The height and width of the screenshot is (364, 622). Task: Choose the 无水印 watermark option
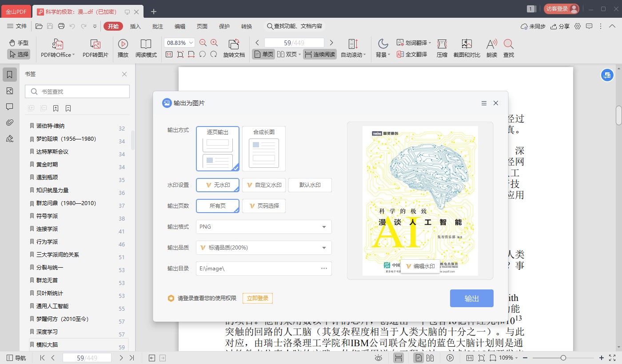pos(217,185)
